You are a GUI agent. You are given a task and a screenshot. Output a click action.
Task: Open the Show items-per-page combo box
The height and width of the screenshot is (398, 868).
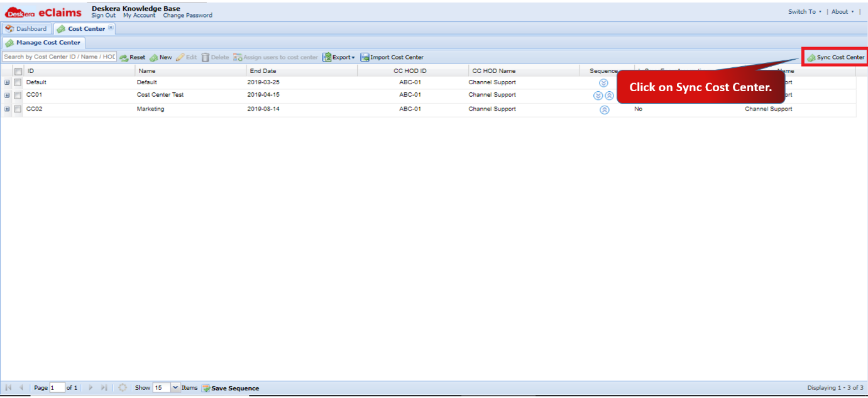tap(166, 388)
